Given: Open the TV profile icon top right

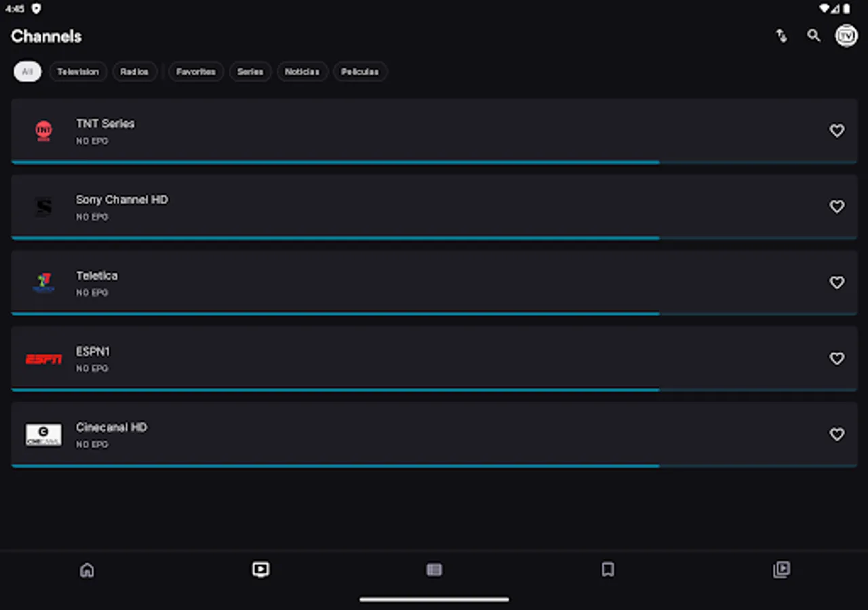Looking at the screenshot, I should coord(846,36).
